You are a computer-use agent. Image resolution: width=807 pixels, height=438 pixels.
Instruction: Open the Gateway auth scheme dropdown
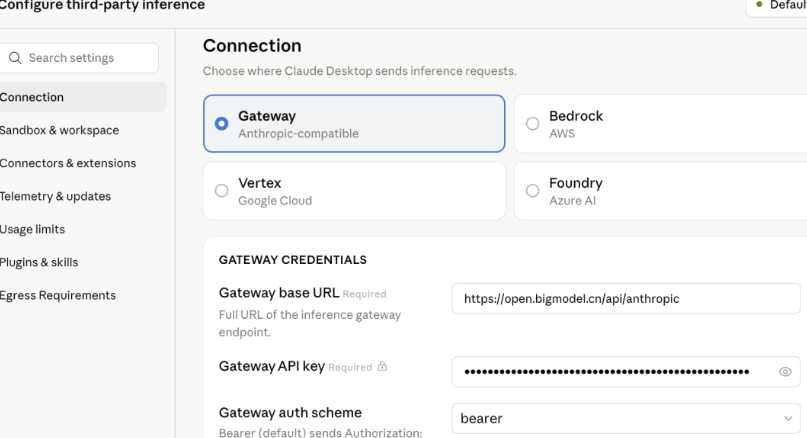pos(626,418)
